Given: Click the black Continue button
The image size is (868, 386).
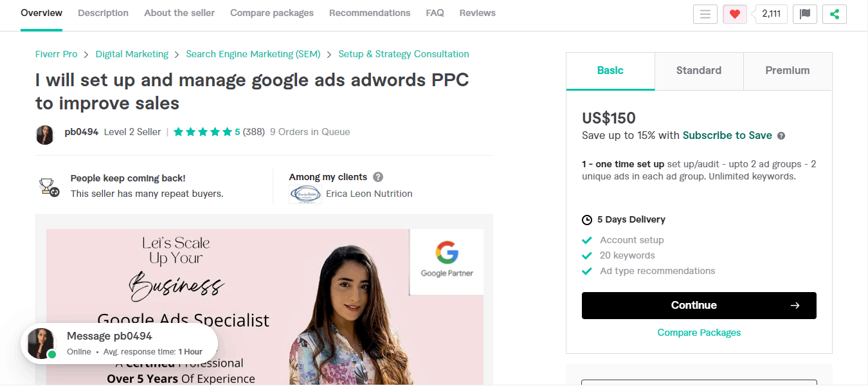Looking at the screenshot, I should (x=699, y=306).
